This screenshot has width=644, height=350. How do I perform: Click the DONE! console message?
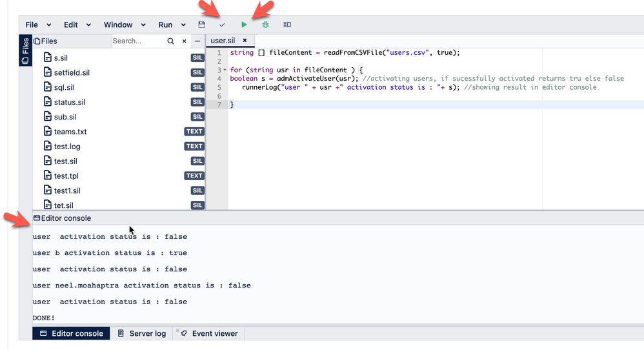pos(43,318)
